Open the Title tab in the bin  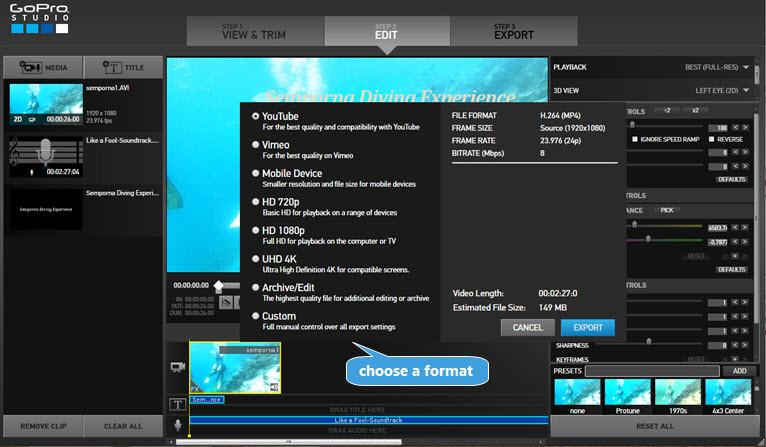click(x=123, y=67)
